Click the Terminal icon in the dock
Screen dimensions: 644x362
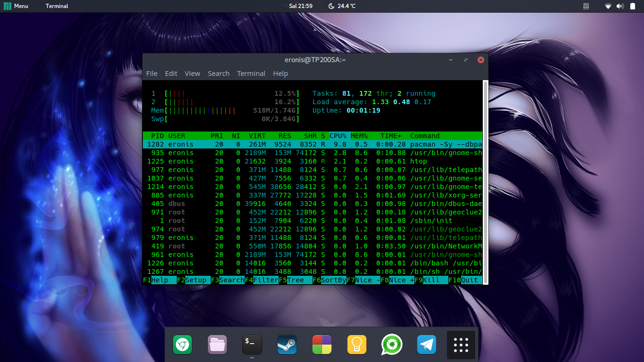coord(252,345)
